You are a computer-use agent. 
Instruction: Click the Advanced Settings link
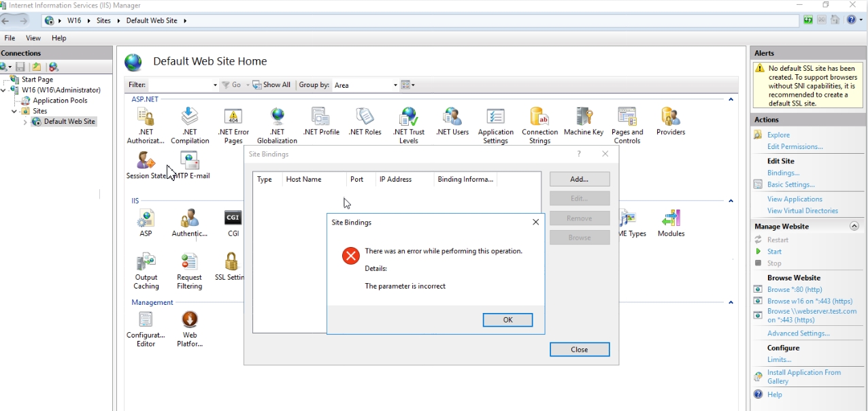point(798,333)
